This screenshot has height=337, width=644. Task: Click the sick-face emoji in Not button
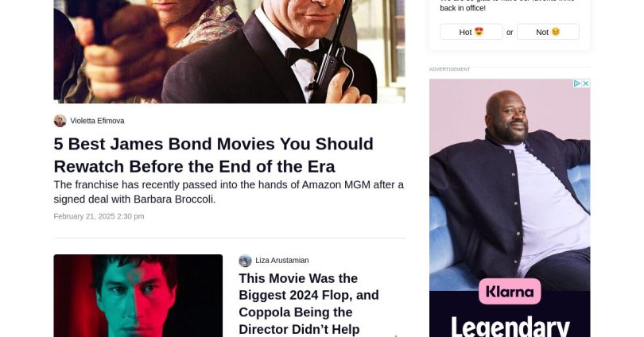(x=555, y=32)
